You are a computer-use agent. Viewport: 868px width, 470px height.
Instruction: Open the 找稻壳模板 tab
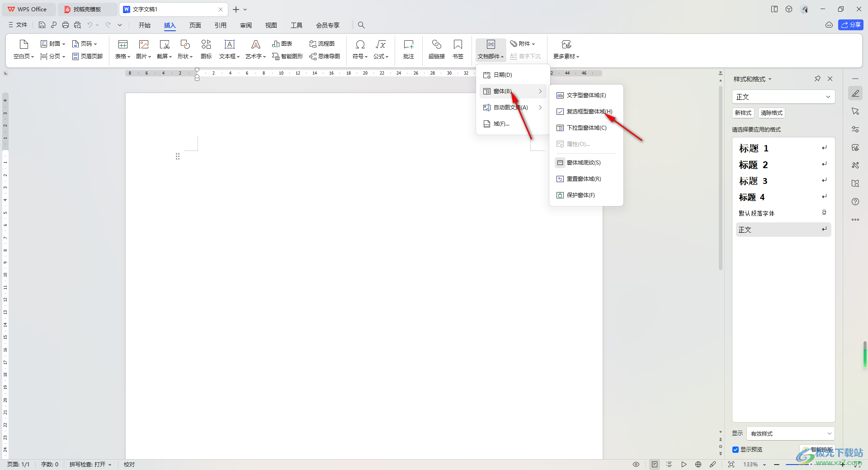(x=87, y=9)
